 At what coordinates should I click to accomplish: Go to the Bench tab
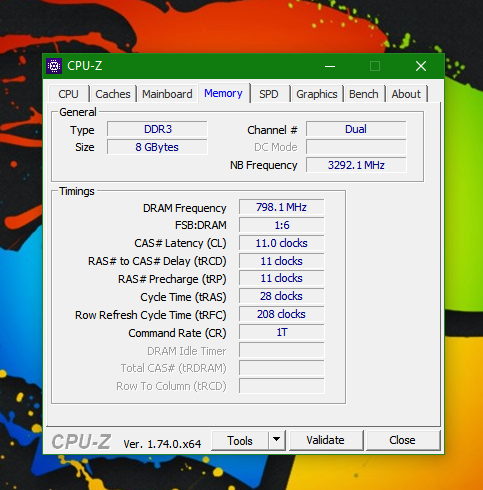tap(364, 94)
